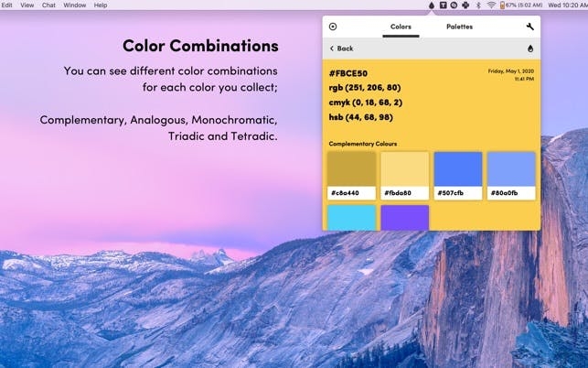The width and height of the screenshot is (588, 368).
Task: Click the menu bar clock Wed 10:20 AM
Action: pyautogui.click(x=568, y=5)
